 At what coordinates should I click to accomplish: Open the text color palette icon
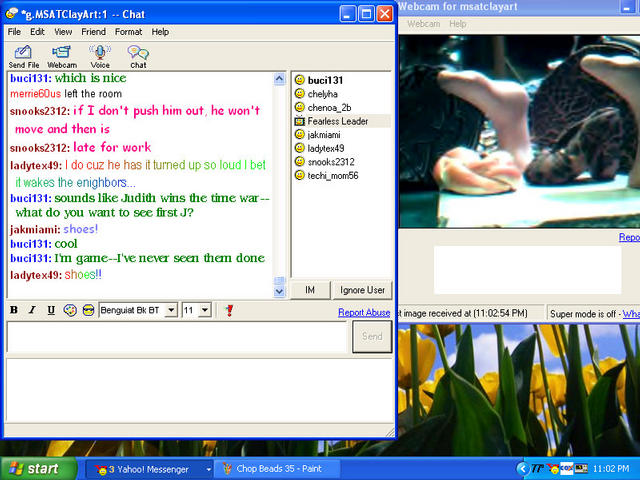[x=70, y=310]
